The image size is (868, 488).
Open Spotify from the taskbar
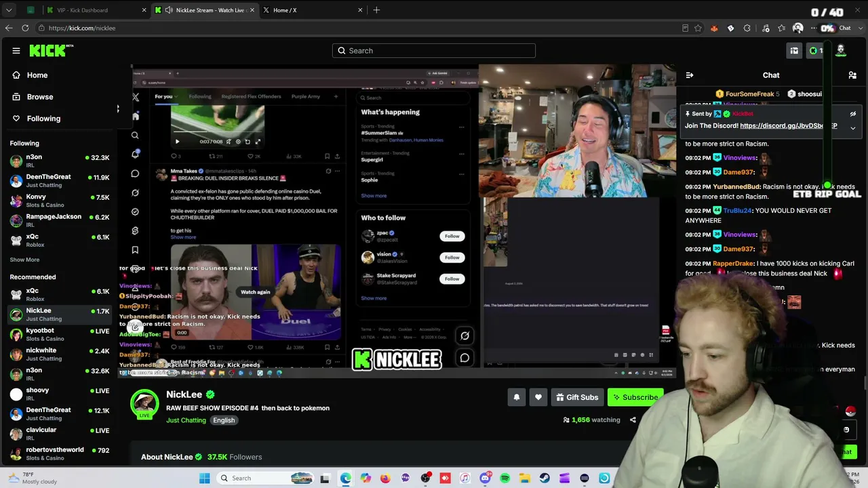tap(505, 479)
